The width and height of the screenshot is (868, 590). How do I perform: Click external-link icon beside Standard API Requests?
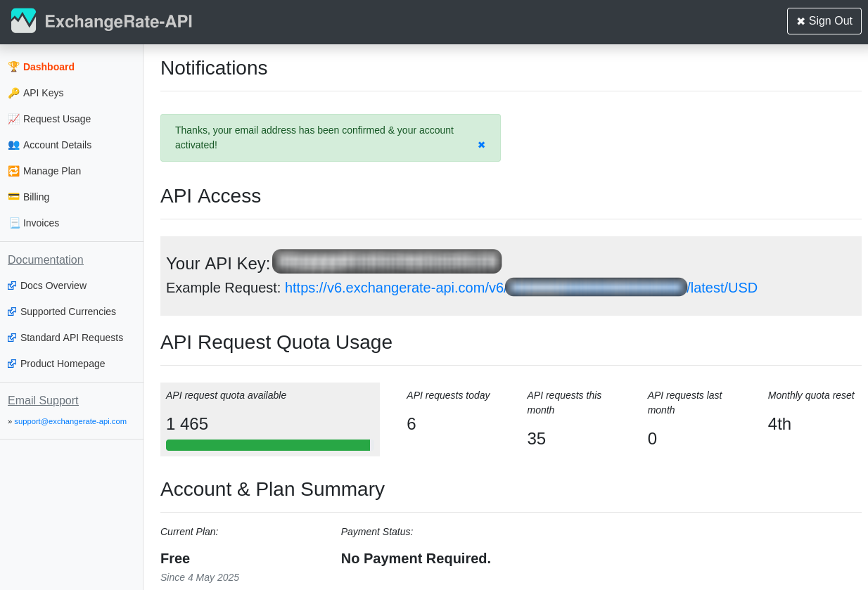[12, 338]
